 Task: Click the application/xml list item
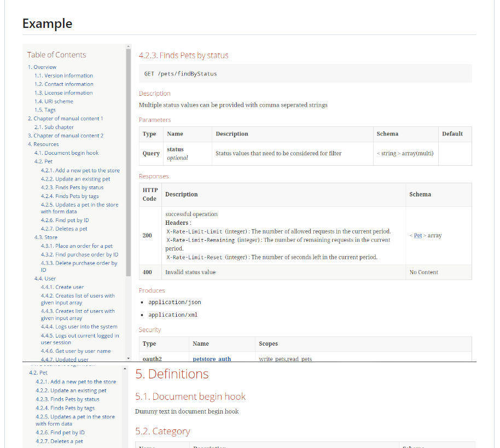173,315
